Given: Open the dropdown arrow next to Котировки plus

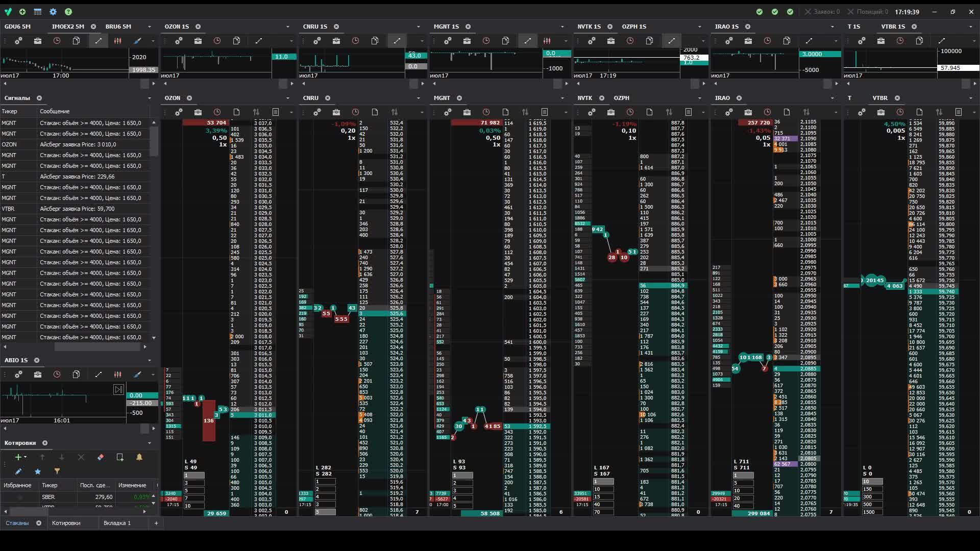Looking at the screenshot, I should (x=26, y=457).
